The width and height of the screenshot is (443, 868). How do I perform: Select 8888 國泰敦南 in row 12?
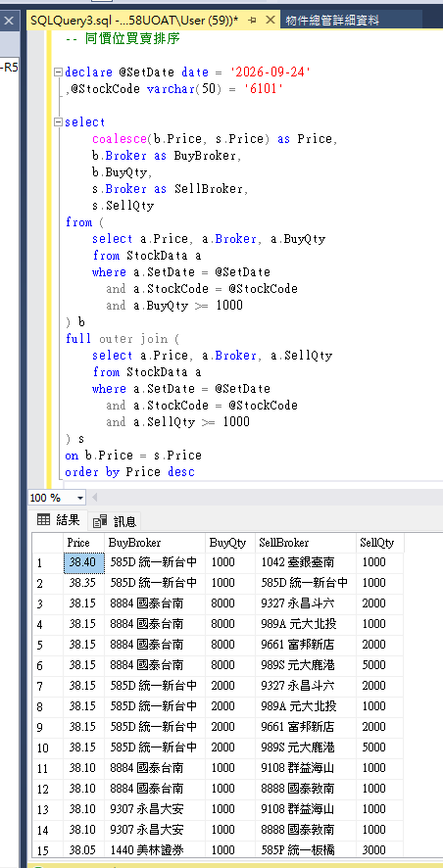pos(306,789)
